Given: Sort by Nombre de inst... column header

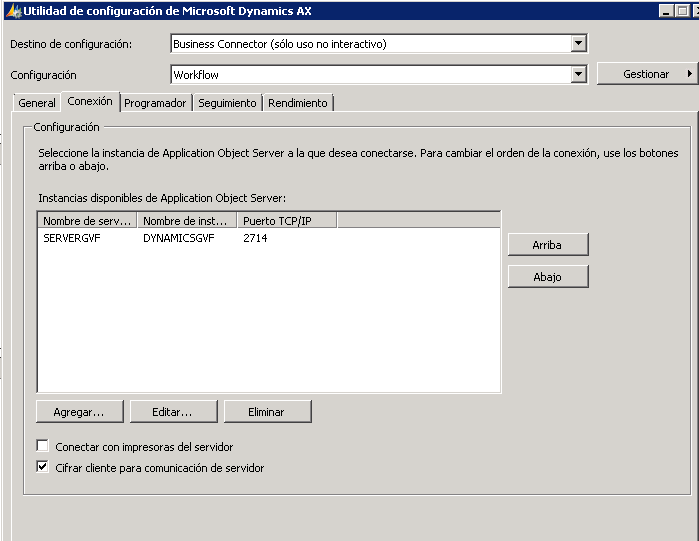Looking at the screenshot, I should point(187,221).
